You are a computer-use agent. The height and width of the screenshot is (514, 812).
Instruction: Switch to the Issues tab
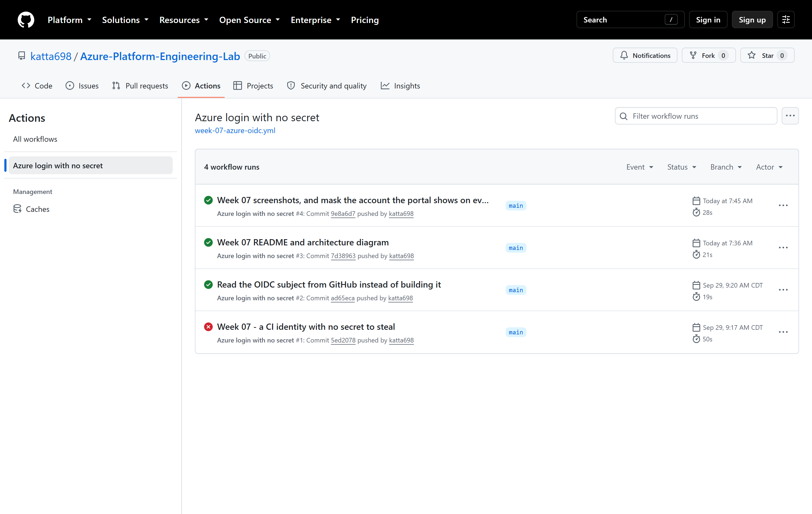pyautogui.click(x=82, y=85)
